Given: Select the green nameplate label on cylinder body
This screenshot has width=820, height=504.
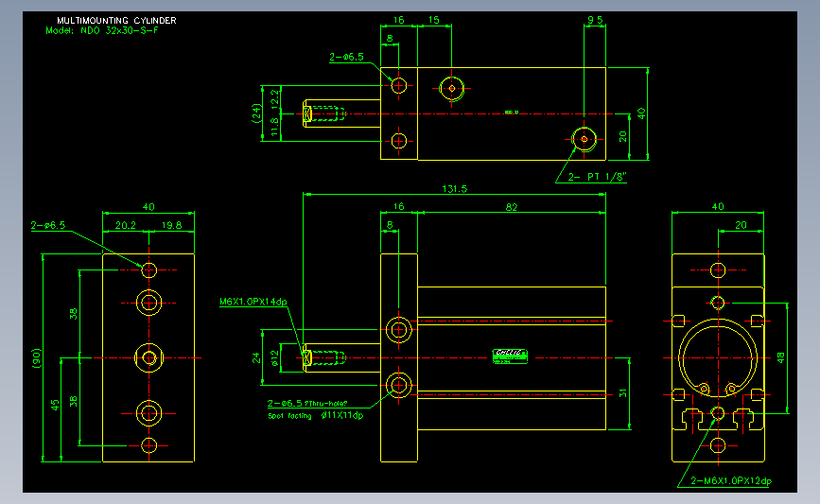Looking at the screenshot, I should point(510,356).
